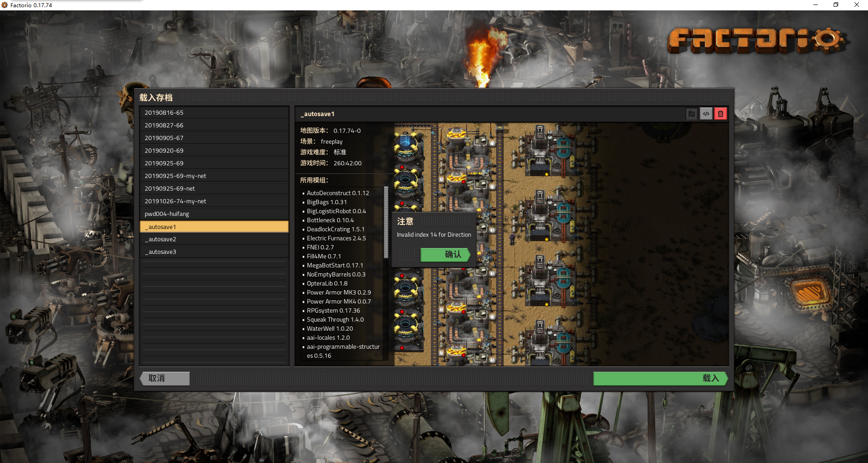868x463 pixels.
Task: Click the BigLogisticRobot 0.0.4 mod entry
Action: click(336, 211)
